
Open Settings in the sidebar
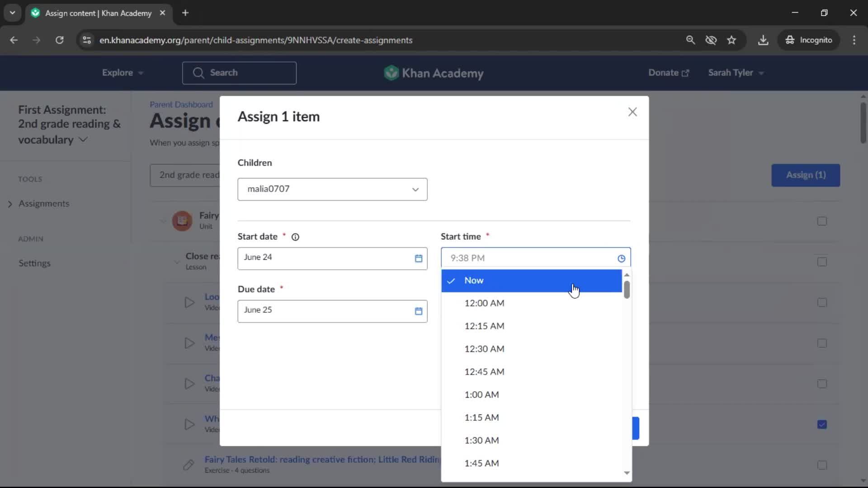tap(34, 263)
